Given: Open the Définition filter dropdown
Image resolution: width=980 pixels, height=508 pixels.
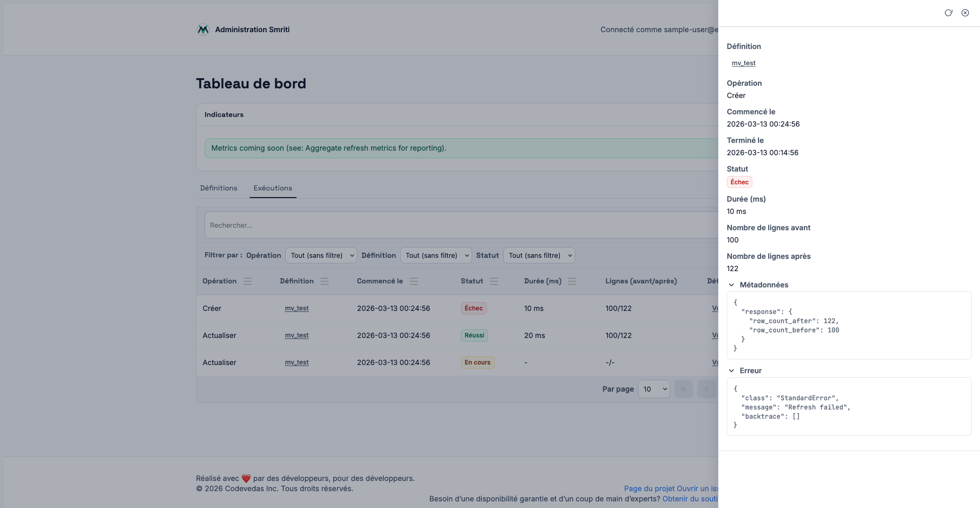Looking at the screenshot, I should (436, 255).
